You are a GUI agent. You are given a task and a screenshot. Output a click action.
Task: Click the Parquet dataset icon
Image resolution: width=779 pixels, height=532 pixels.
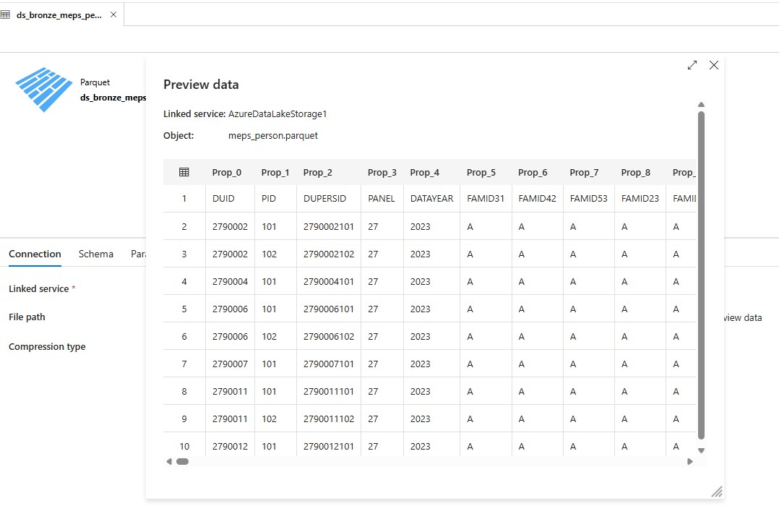[x=43, y=89]
